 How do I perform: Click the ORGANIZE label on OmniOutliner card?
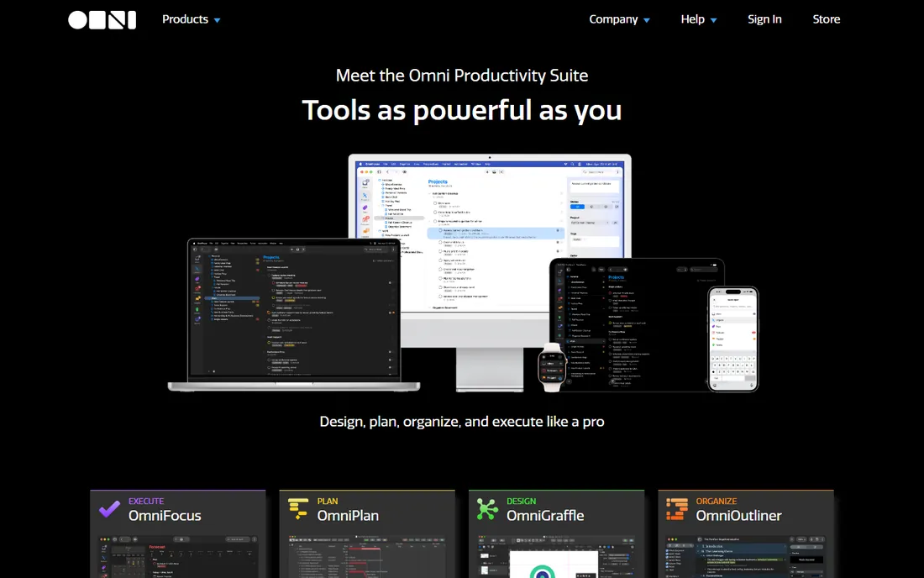click(x=716, y=502)
